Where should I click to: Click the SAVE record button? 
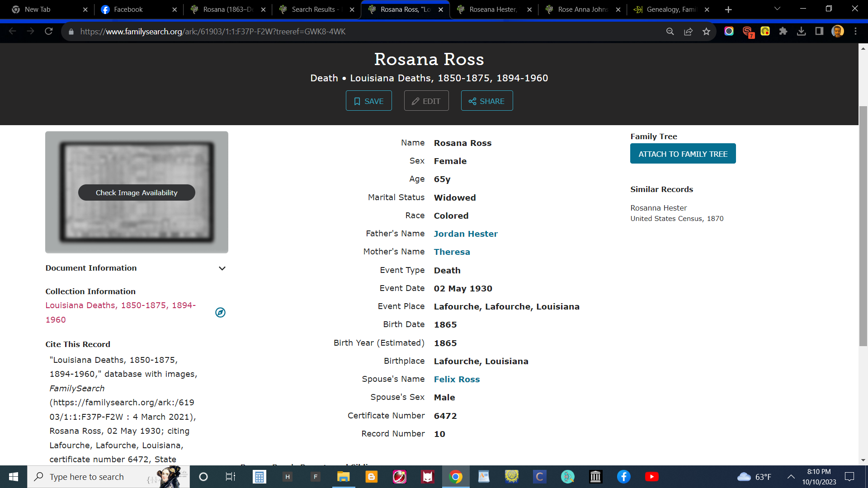(x=368, y=101)
